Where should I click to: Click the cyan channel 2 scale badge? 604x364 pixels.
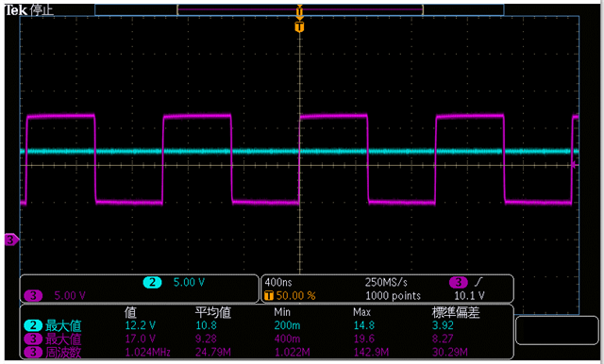[x=153, y=282]
